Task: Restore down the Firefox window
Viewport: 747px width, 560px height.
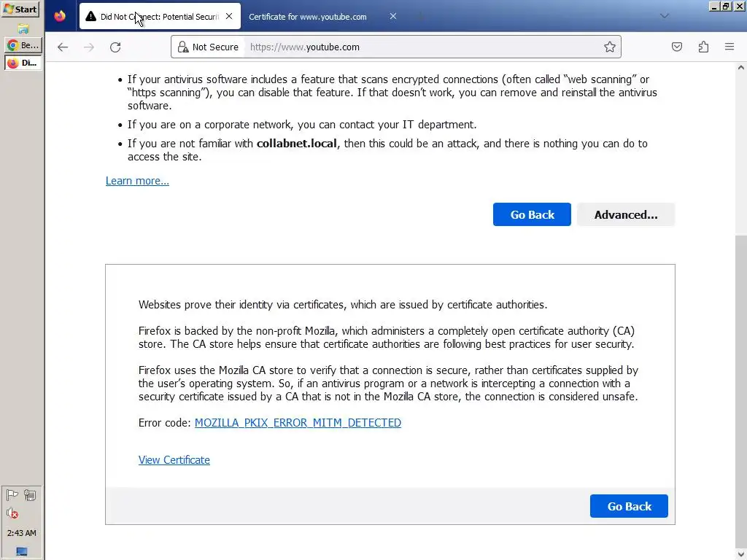Action: (x=726, y=6)
